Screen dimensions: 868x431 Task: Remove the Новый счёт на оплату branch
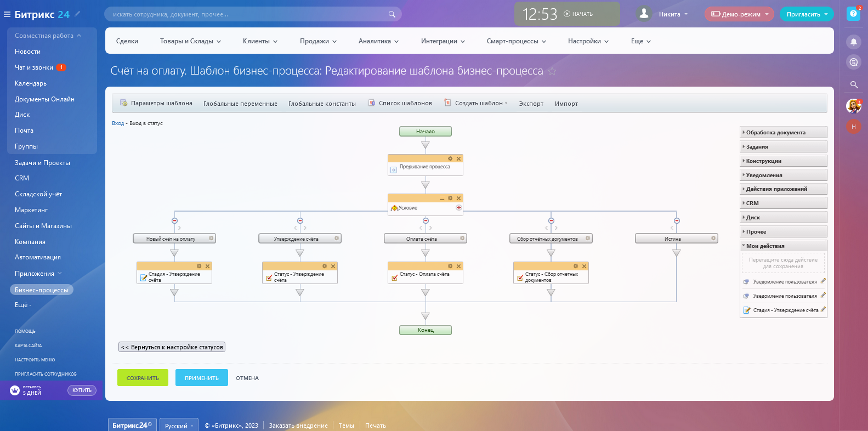point(174,220)
